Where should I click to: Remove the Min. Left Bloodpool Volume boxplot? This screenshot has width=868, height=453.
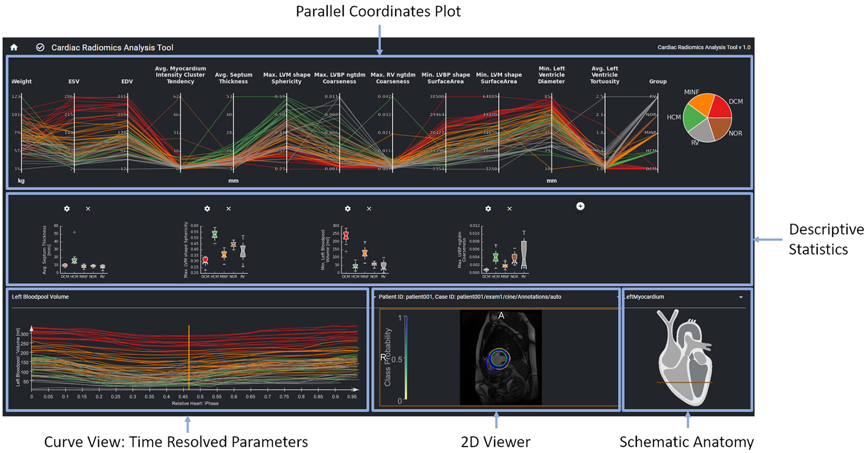point(369,209)
